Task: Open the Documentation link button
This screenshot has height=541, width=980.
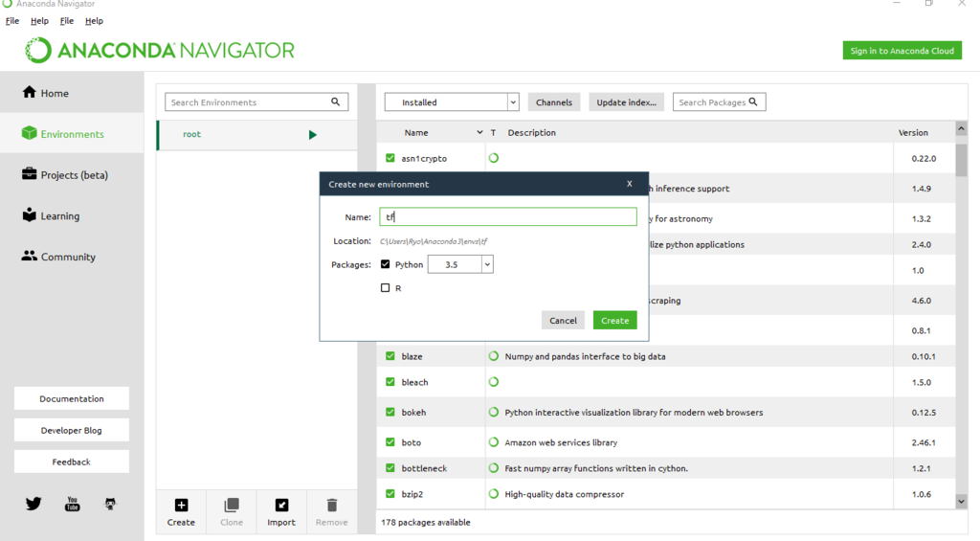Action: 72,398
